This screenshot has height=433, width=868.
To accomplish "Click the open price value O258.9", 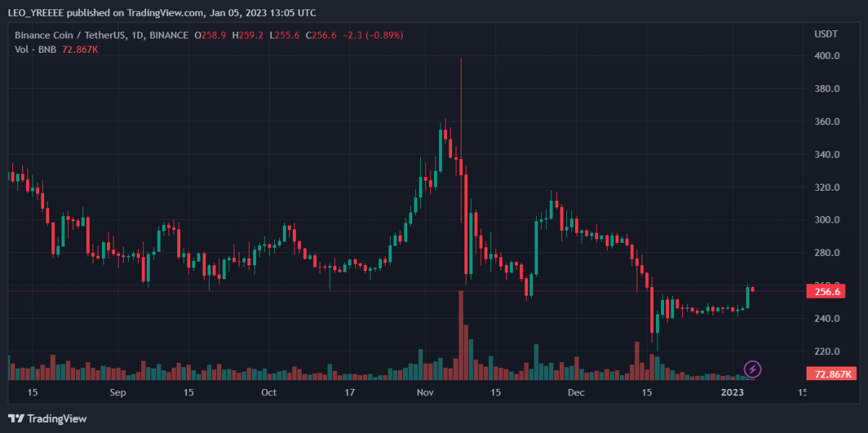I will [210, 35].
